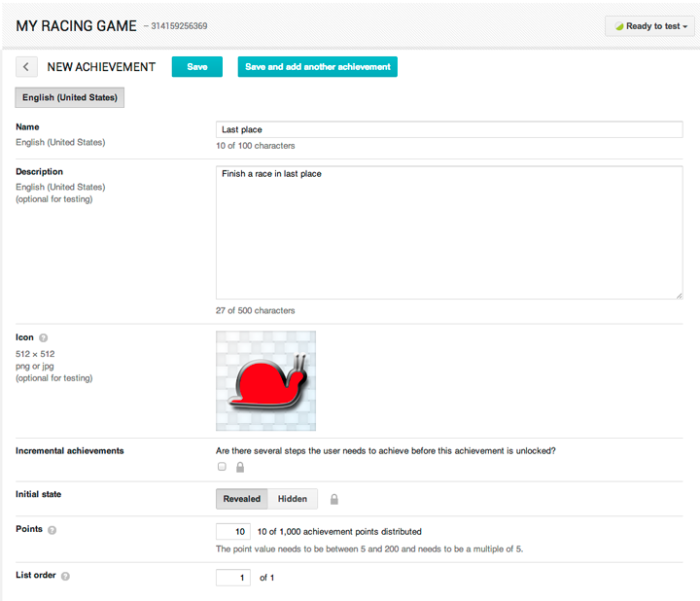Open the Ready to test dropdown

(x=648, y=26)
